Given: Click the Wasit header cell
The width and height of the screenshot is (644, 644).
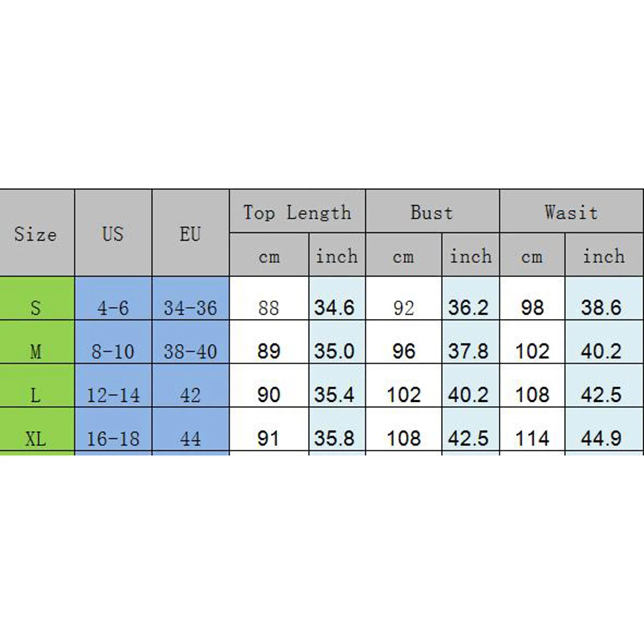Looking at the screenshot, I should pos(571,212).
